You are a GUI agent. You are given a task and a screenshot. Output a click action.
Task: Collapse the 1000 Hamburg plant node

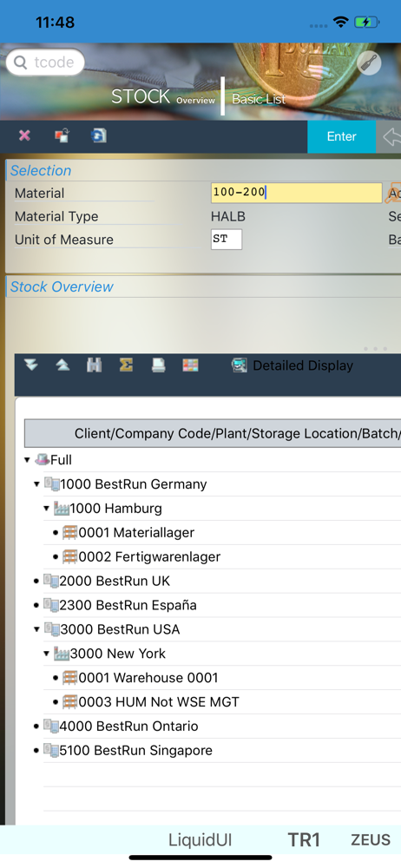click(x=47, y=509)
